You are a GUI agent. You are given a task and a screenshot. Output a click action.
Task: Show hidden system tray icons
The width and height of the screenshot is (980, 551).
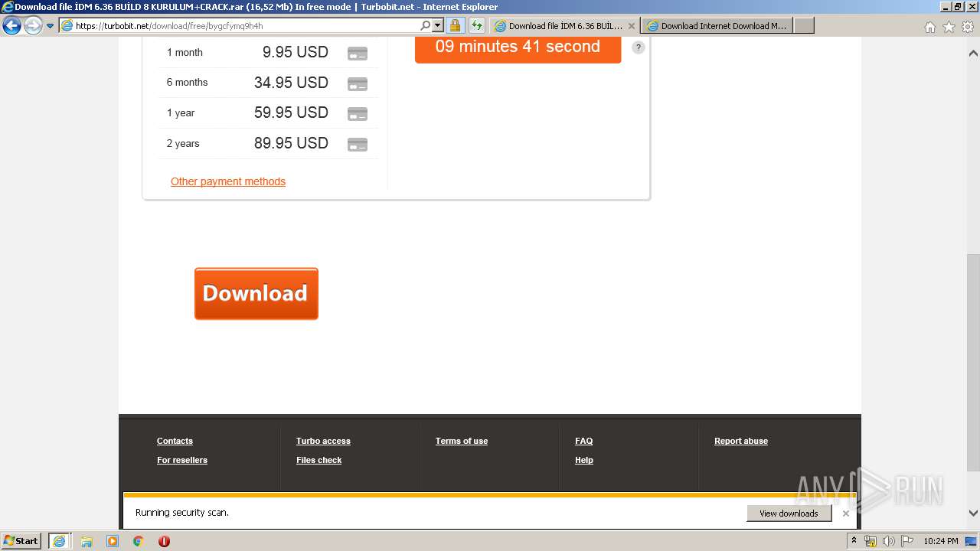click(854, 541)
